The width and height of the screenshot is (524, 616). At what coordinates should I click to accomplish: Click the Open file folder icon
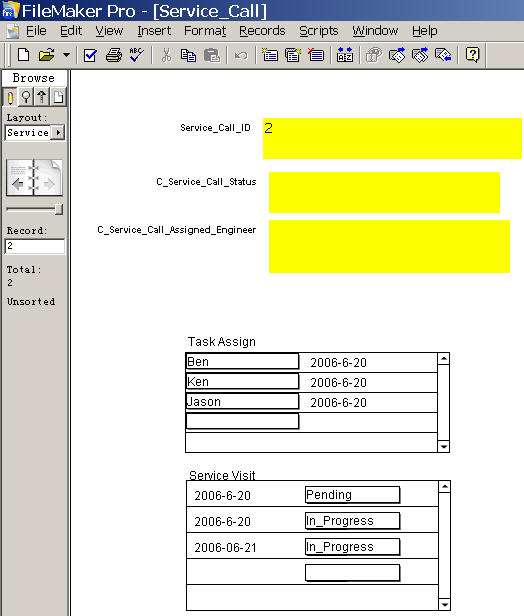coord(46,55)
